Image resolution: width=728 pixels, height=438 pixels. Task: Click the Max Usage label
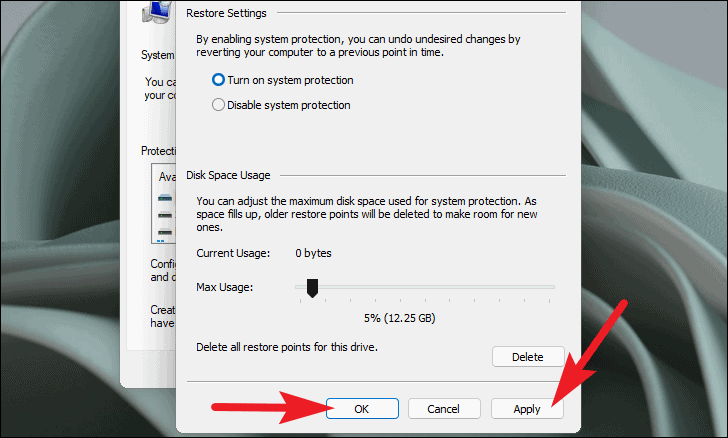coord(224,287)
